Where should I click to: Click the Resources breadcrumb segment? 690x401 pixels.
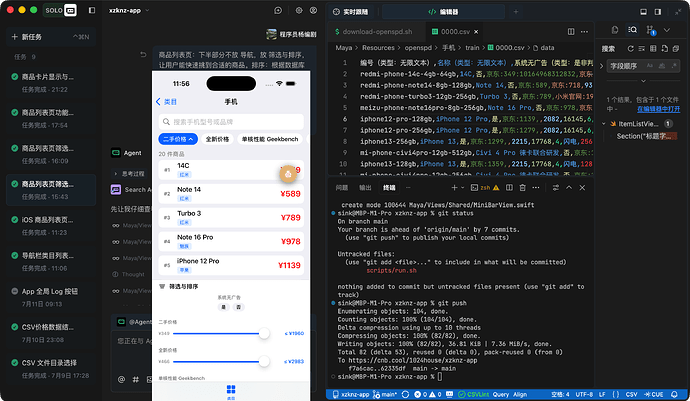pyautogui.click(x=378, y=48)
